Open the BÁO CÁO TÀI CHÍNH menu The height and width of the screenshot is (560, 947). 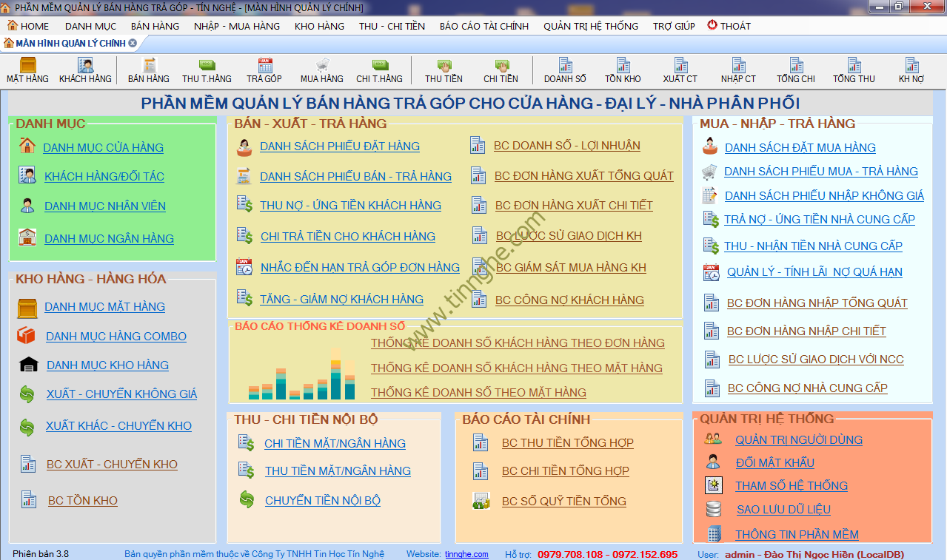pos(483,26)
